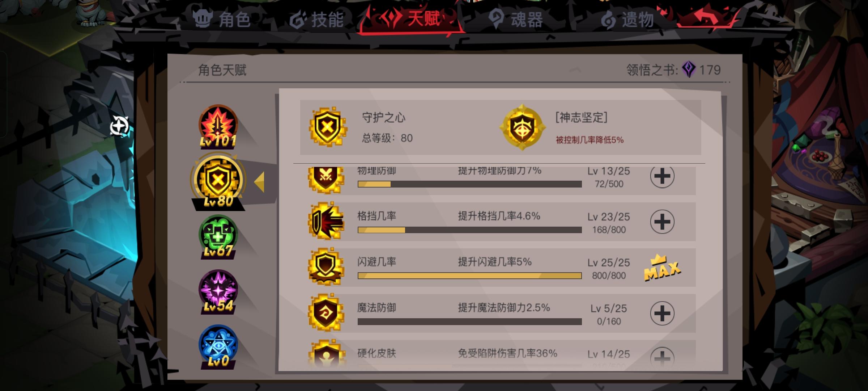Click the 闪避几率 full progress bar
The height and width of the screenshot is (391, 868).
click(469, 276)
